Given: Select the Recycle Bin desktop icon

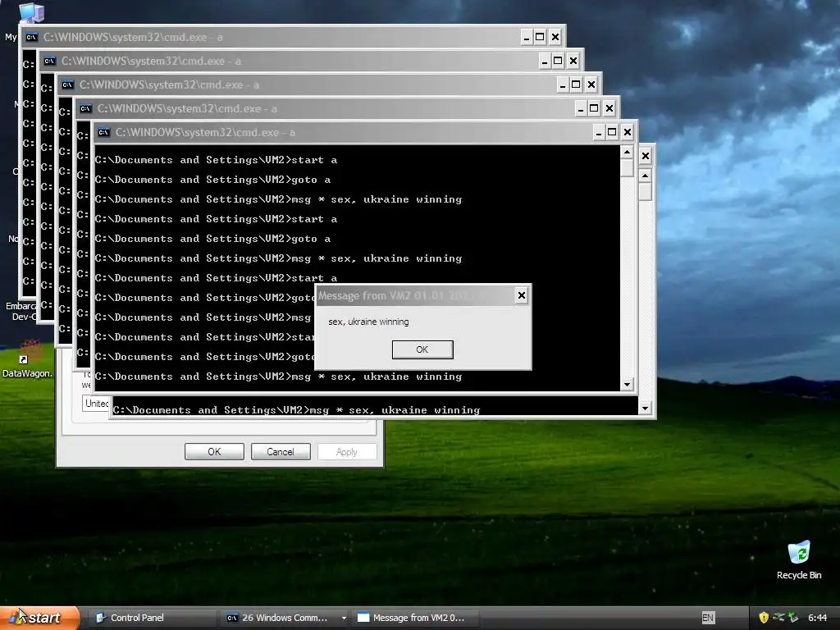Looking at the screenshot, I should [799, 559].
